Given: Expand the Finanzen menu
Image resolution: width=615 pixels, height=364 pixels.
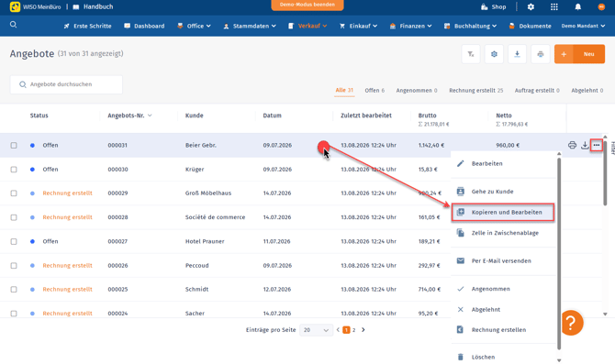Looking at the screenshot, I should tap(410, 26).
